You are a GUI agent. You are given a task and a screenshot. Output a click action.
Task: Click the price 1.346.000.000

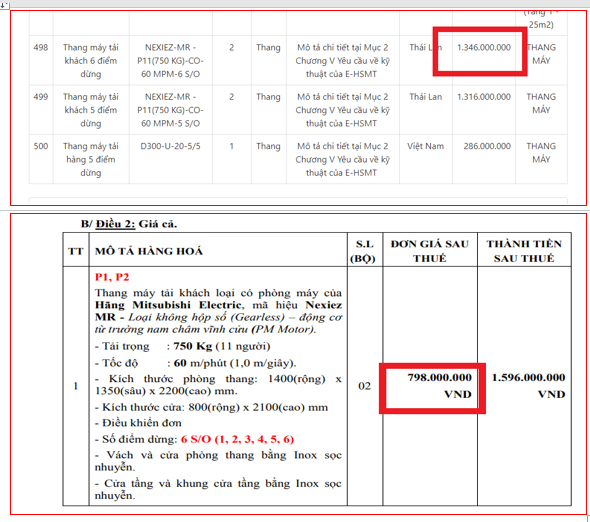[484, 47]
